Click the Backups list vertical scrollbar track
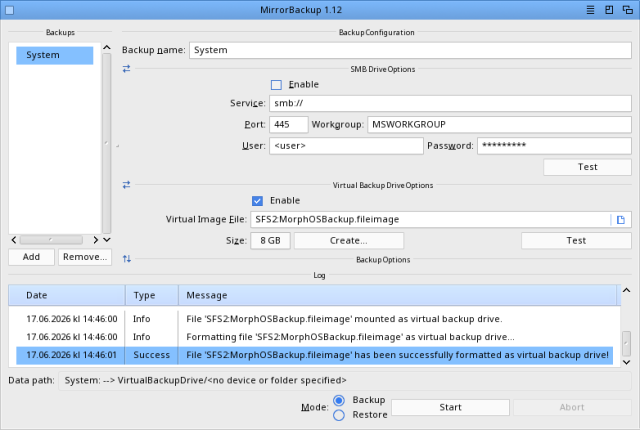Viewport: 640px width, 430px height. click(107, 143)
